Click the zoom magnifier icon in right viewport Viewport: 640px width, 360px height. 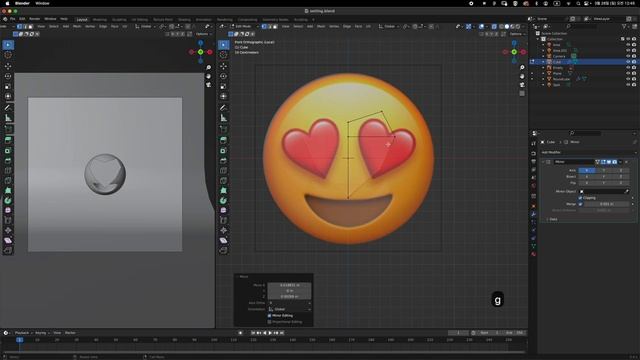pyautogui.click(x=522, y=67)
